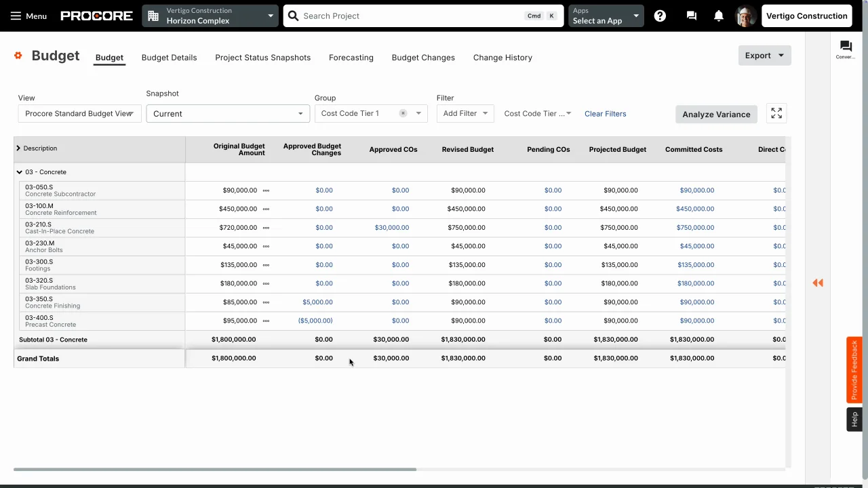Open the Add Filter dropdown
Screen dimensions: 868x488
[x=465, y=113]
